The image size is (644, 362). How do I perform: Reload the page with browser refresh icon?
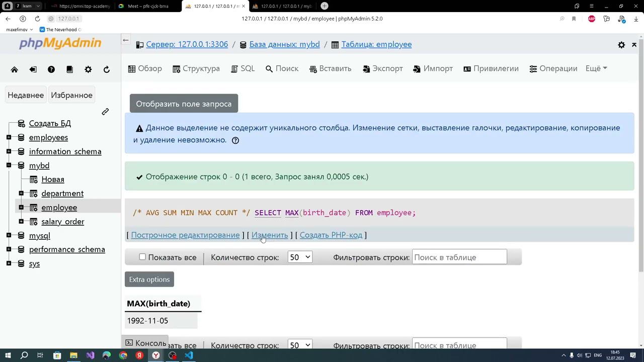37,19
